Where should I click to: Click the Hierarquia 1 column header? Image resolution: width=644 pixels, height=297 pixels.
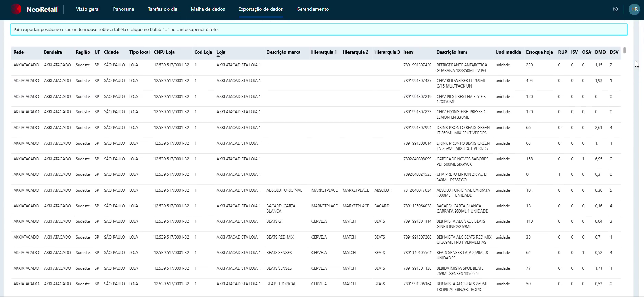[x=324, y=52]
